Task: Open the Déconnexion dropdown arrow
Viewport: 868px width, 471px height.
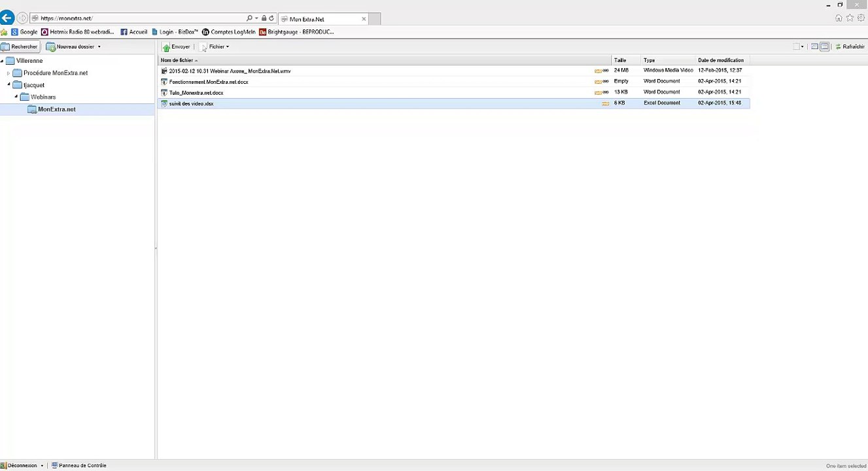Action: pos(42,466)
